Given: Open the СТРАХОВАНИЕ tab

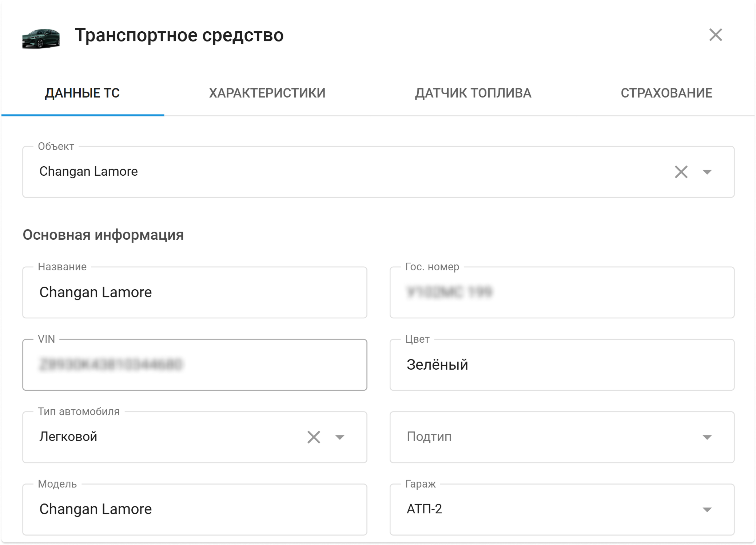Looking at the screenshot, I should click(x=666, y=93).
